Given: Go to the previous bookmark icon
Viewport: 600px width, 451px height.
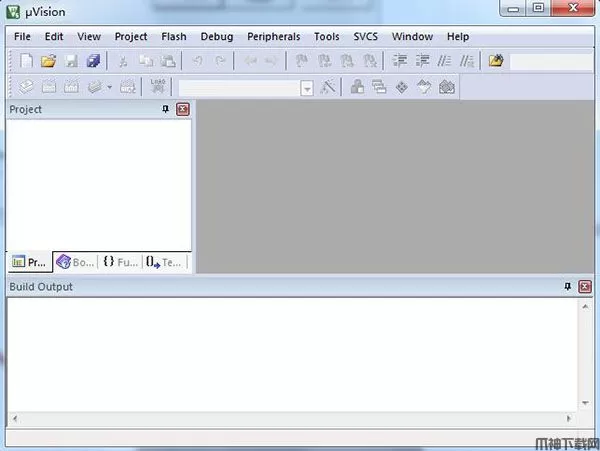Looking at the screenshot, I should (324, 61).
